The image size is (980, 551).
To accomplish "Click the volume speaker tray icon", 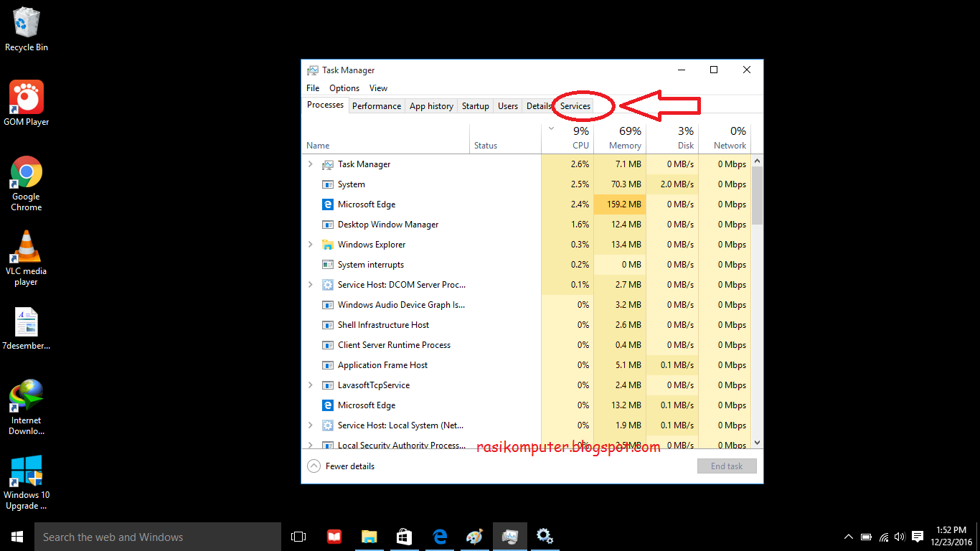I will click(900, 537).
